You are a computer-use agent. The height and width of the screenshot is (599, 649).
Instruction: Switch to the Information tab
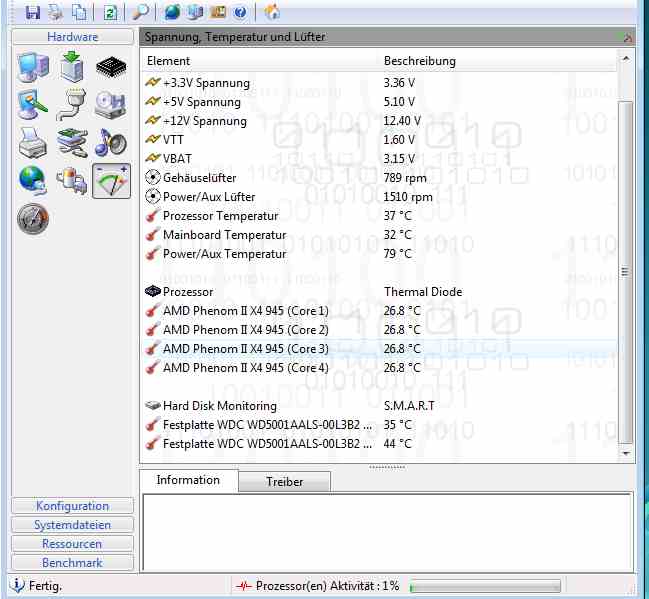click(x=189, y=480)
